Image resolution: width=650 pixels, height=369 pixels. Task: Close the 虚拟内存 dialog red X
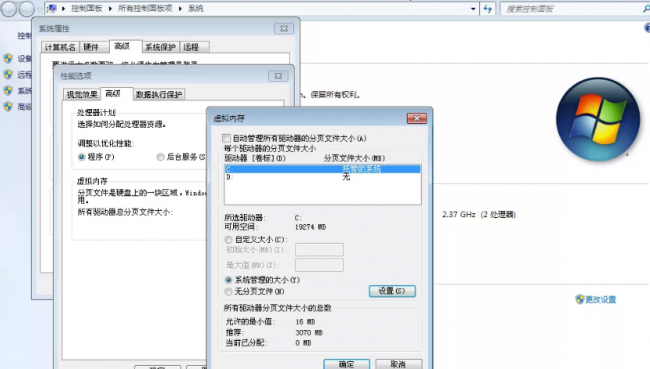point(417,119)
